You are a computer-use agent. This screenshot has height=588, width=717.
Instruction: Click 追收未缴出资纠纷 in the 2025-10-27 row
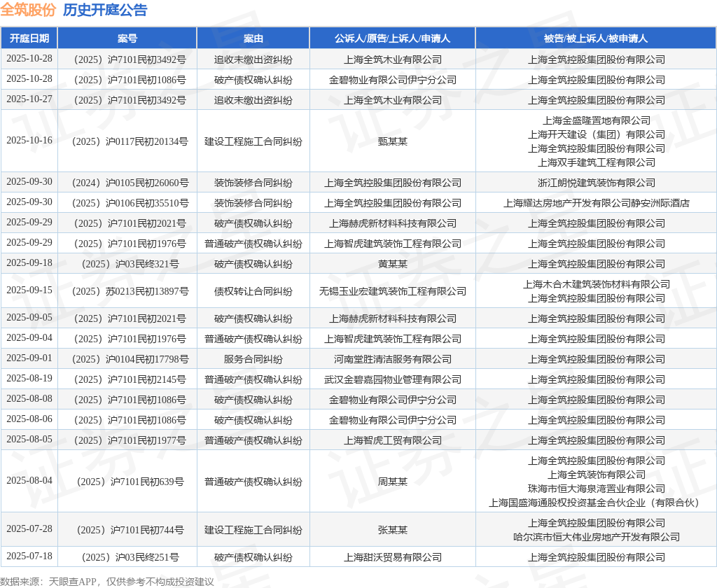253,100
